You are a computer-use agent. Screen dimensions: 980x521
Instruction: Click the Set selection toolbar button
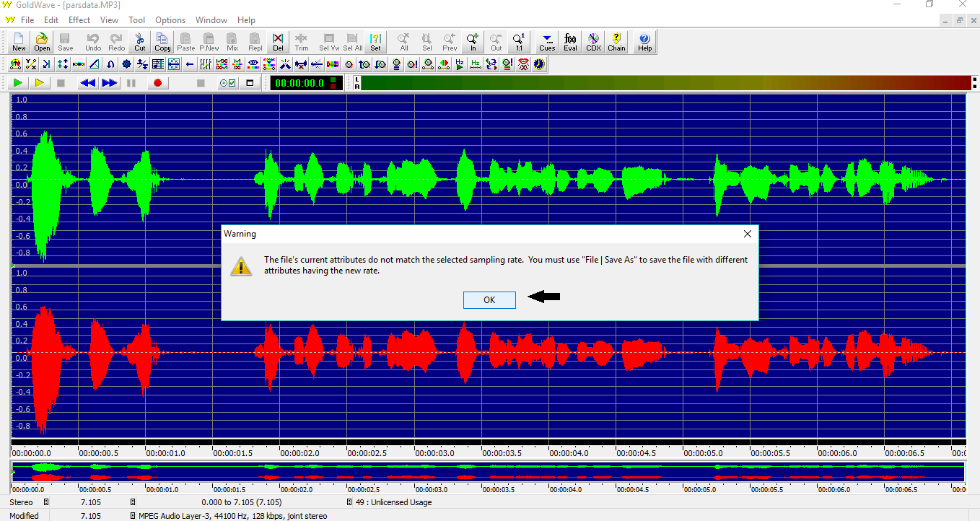coord(375,42)
